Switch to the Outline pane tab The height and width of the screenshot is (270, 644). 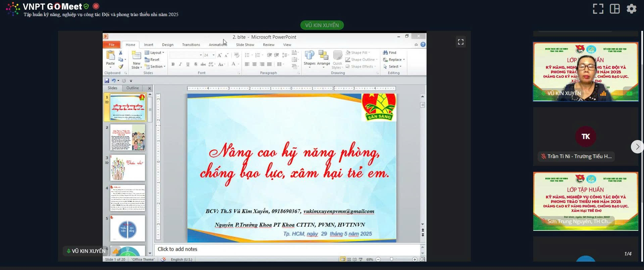[x=133, y=88]
